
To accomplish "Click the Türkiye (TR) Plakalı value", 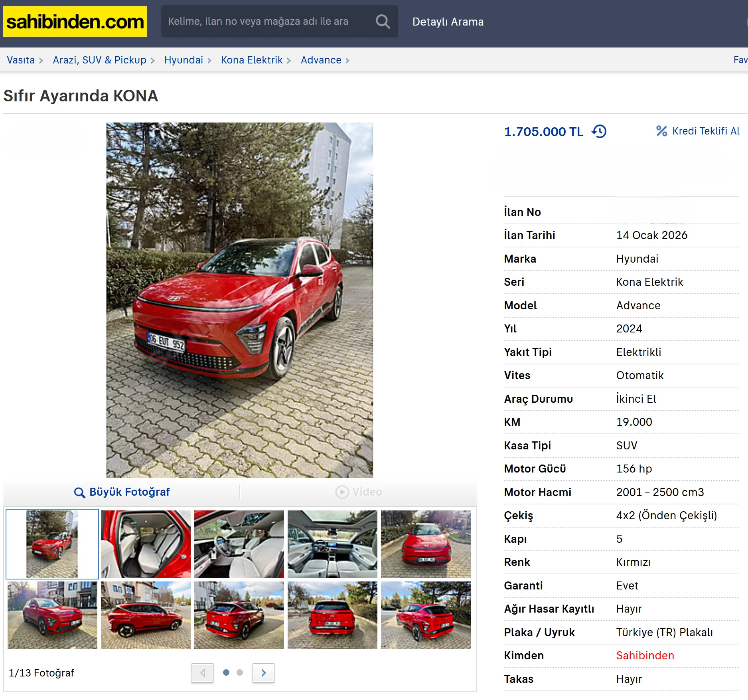I will (665, 633).
